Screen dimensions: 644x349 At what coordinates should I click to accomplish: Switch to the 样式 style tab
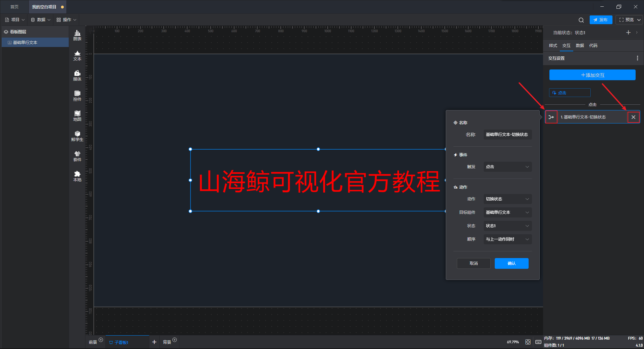click(553, 46)
